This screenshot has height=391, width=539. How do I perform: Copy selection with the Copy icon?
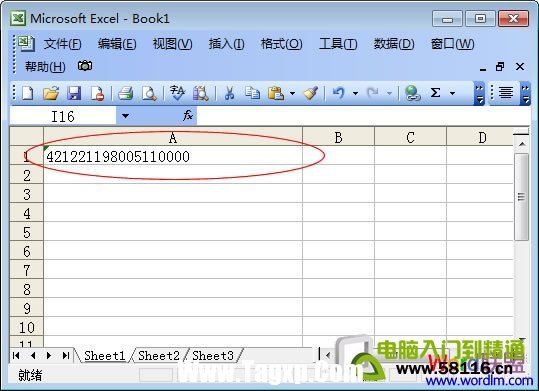tap(252, 93)
